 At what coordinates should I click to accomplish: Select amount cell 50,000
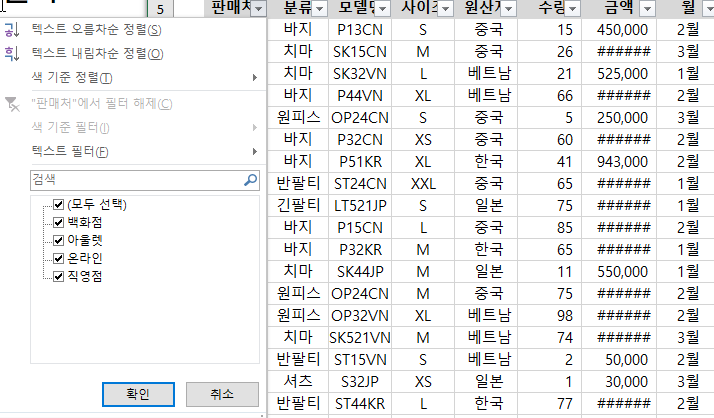[619, 360]
